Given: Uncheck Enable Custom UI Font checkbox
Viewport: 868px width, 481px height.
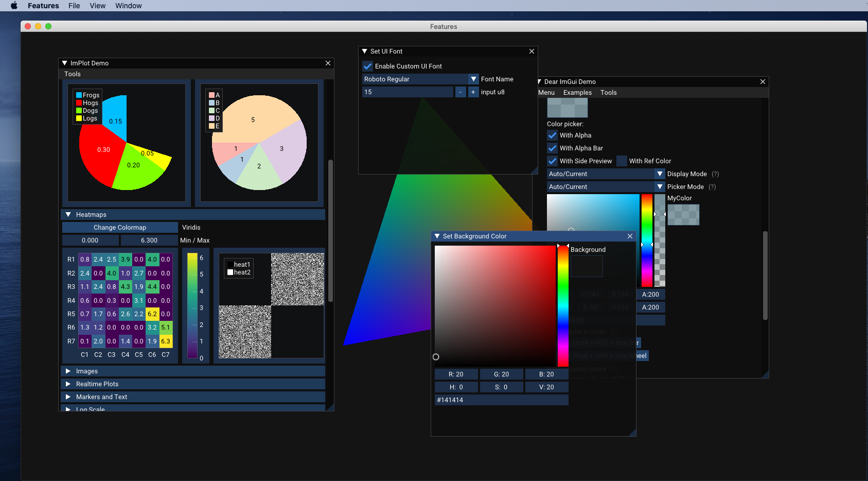Looking at the screenshot, I should 367,66.
